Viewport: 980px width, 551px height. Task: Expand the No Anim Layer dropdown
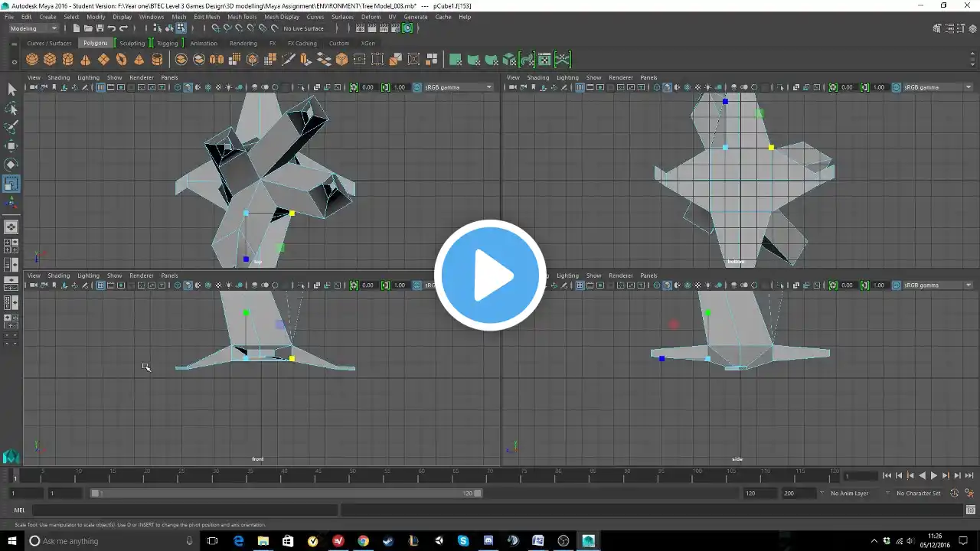[x=850, y=494]
